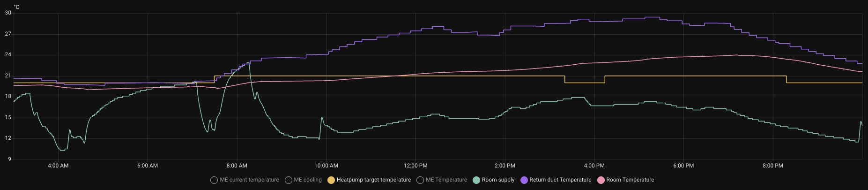This screenshot has width=868, height=190.
Task: Enable the ME cooling series circle
Action: pyautogui.click(x=289, y=180)
